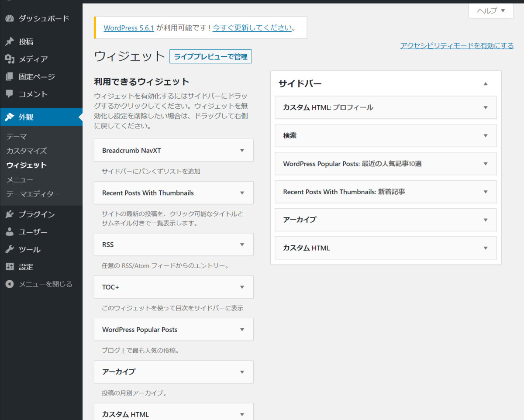Click the pages icon beside 固定ページ
Viewport: 524px width, 420px height.
(10, 76)
